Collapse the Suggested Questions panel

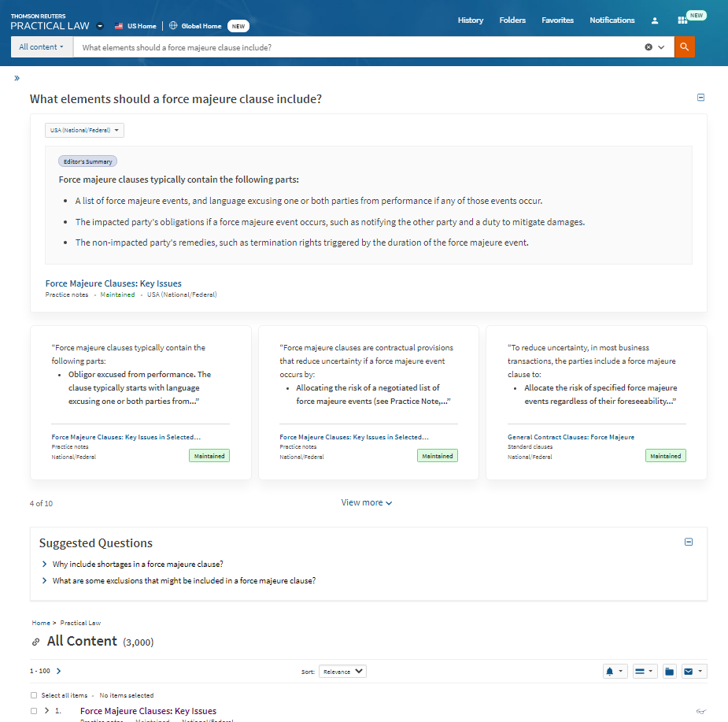point(689,542)
